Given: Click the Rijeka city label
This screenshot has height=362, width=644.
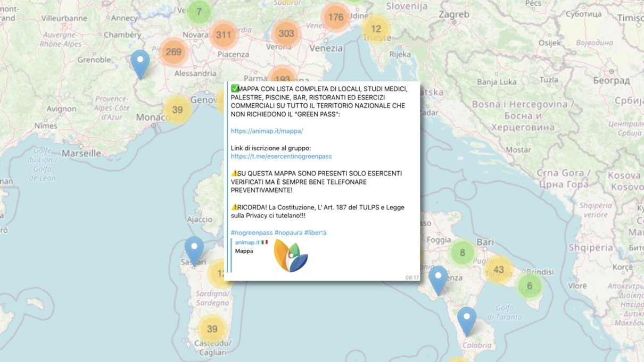Looking at the screenshot, I should click(400, 54).
